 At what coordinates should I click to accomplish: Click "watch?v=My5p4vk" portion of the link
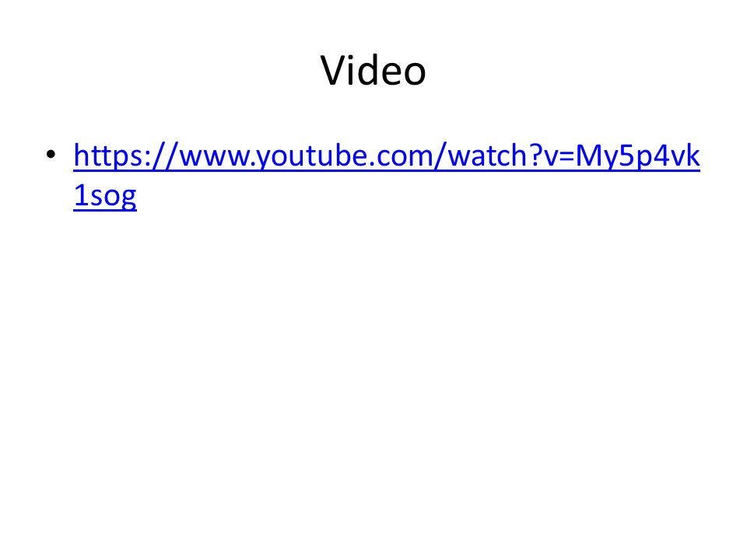[574, 156]
